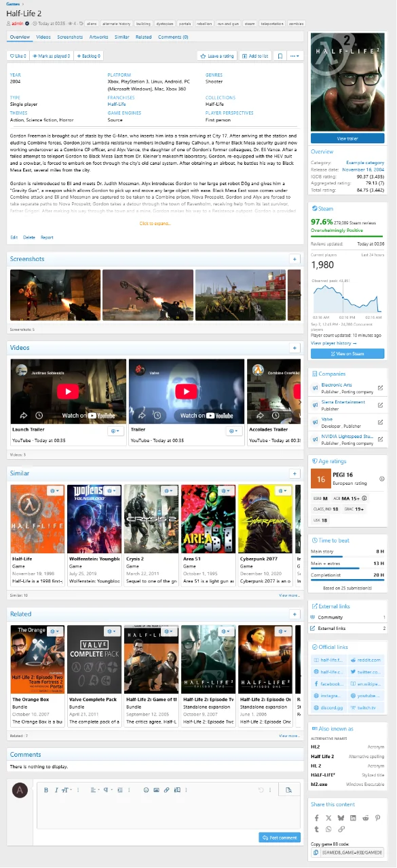Click the Edit link below the description

pyautogui.click(x=14, y=237)
